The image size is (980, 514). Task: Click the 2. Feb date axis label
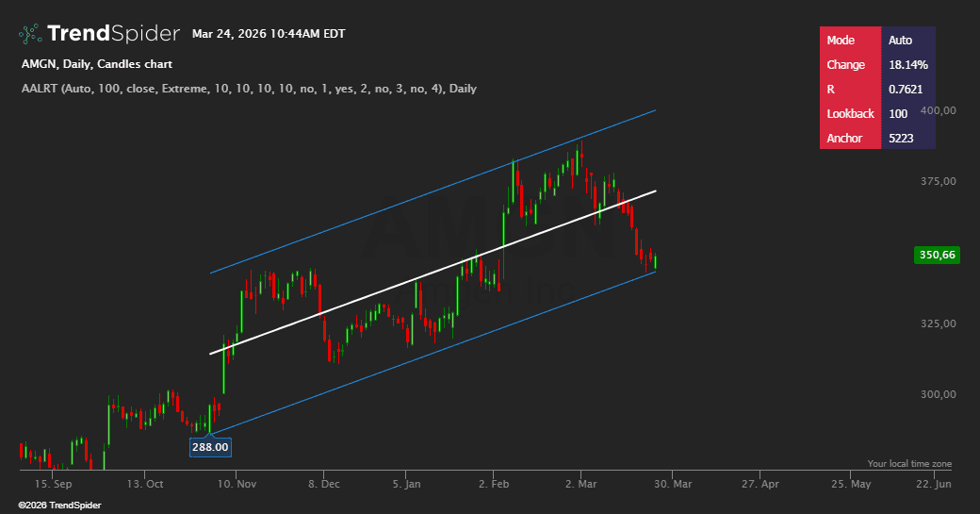point(494,484)
